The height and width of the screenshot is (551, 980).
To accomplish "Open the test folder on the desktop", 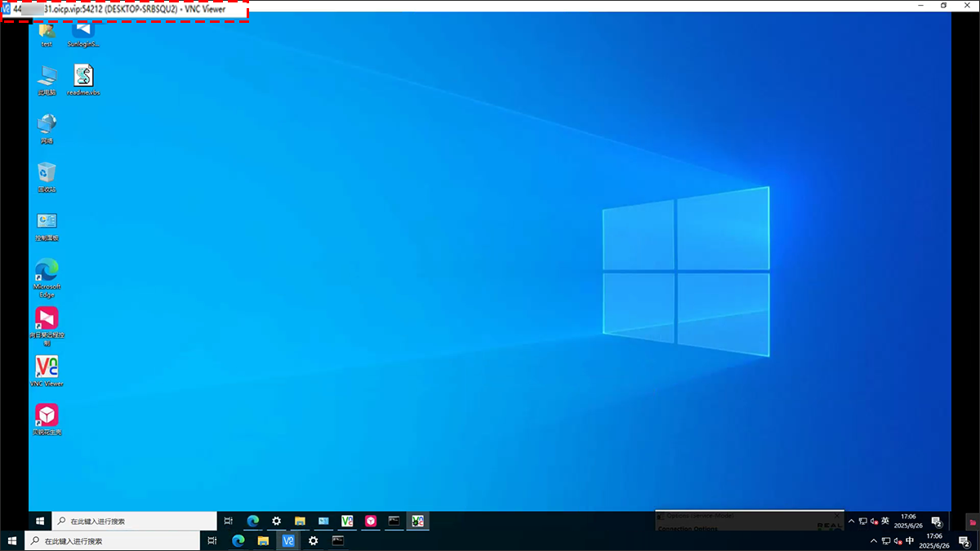I will point(47,31).
